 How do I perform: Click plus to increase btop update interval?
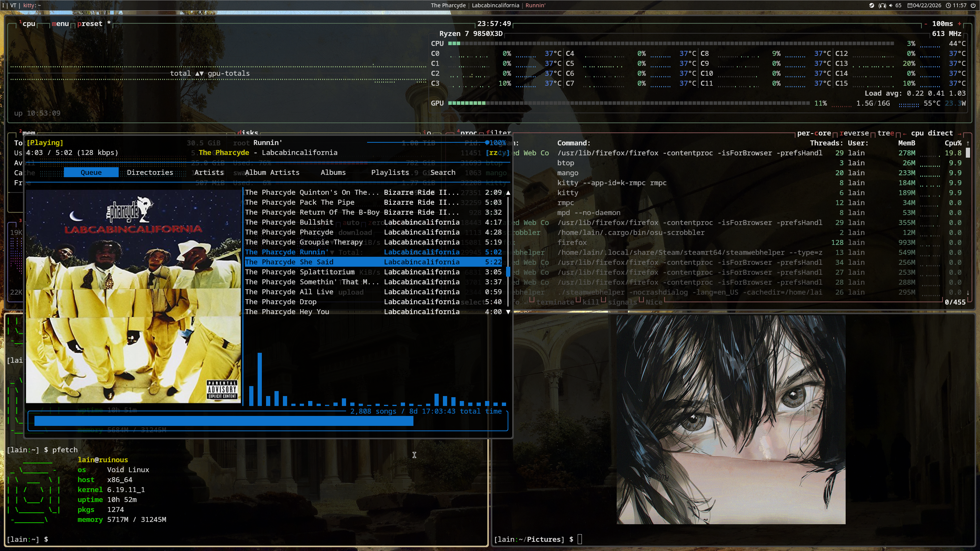(959, 24)
